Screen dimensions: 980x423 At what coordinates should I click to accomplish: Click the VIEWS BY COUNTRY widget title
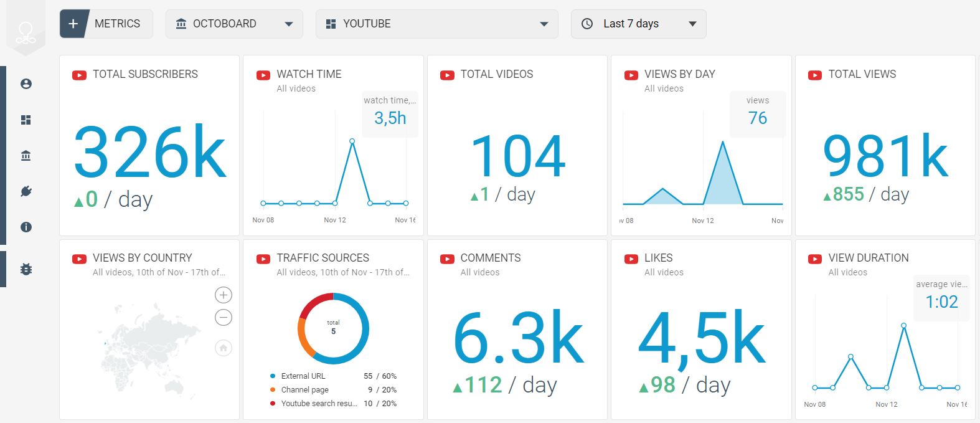143,258
